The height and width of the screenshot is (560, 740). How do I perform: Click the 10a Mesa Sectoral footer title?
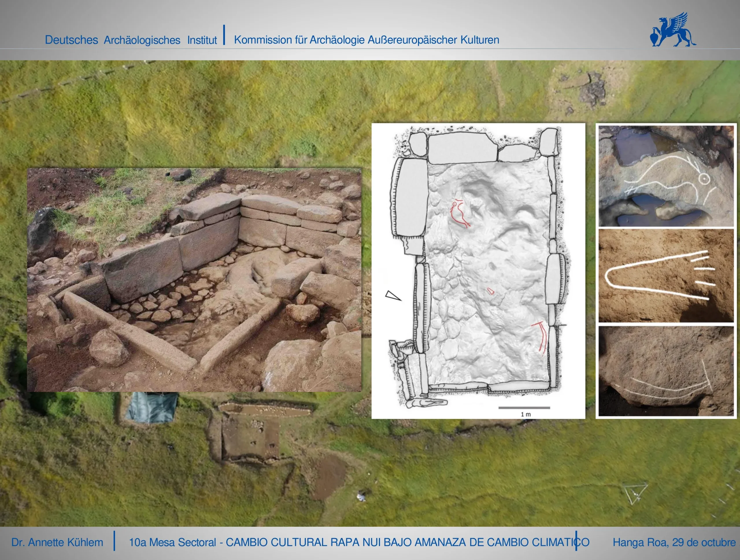(x=359, y=542)
